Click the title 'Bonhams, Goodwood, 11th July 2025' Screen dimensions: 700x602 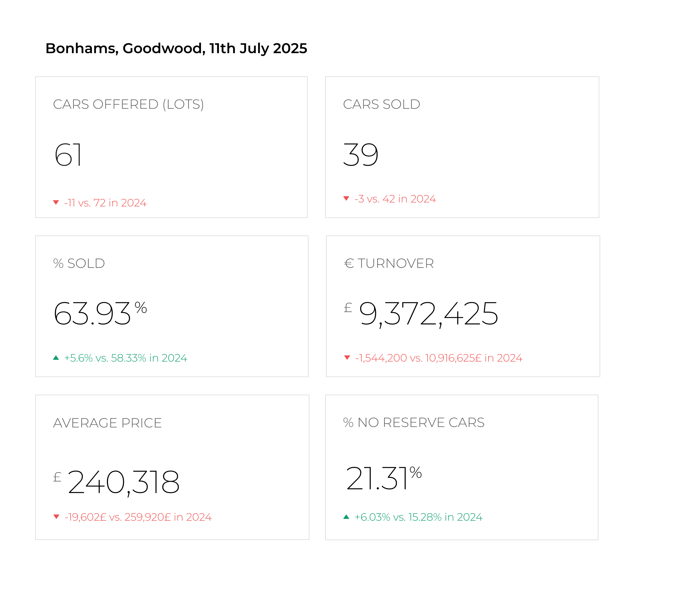click(x=176, y=49)
